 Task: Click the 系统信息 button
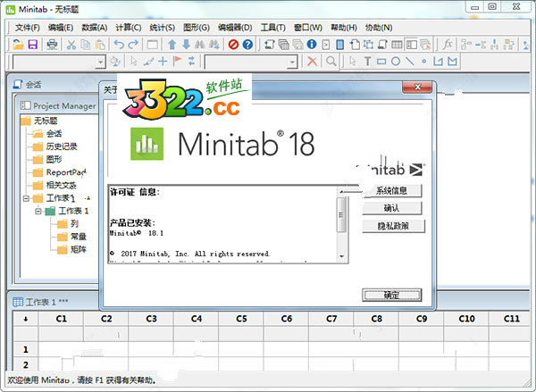click(x=391, y=191)
